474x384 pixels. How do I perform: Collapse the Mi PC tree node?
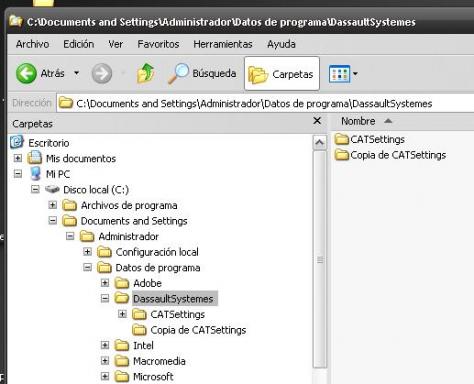[x=18, y=174]
